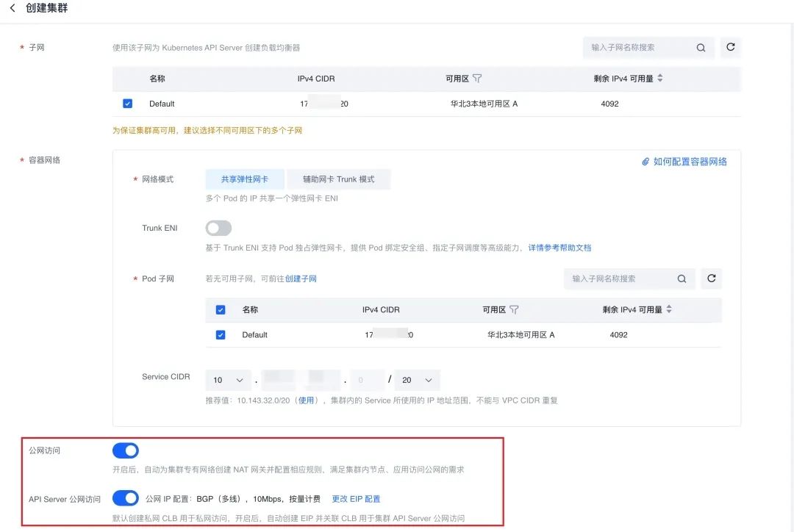Refresh the top subnet list

point(731,47)
